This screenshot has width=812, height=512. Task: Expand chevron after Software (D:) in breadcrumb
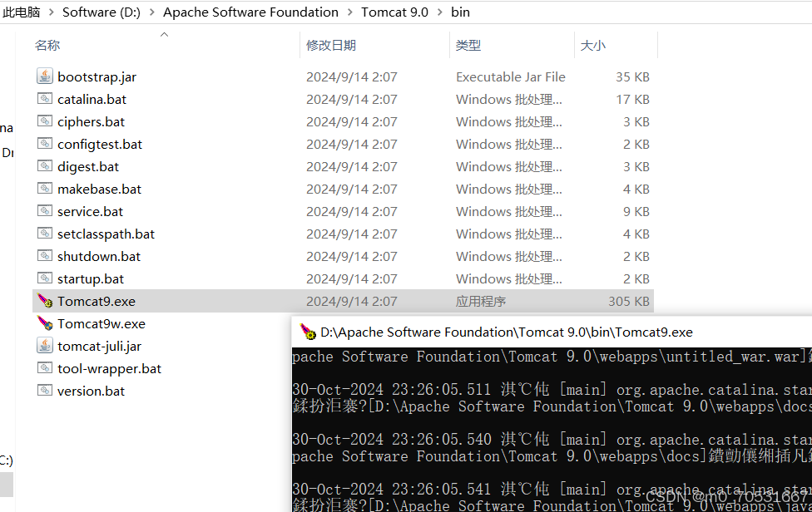tap(151, 12)
